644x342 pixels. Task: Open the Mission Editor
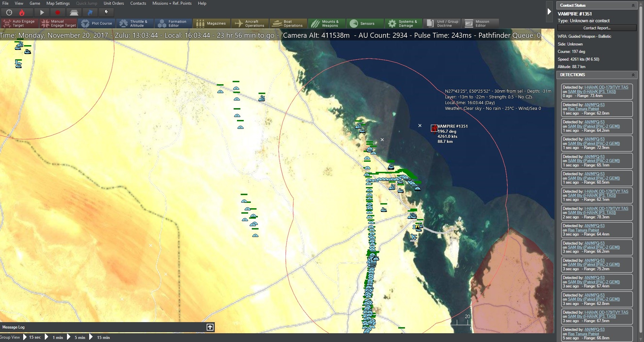click(x=479, y=23)
